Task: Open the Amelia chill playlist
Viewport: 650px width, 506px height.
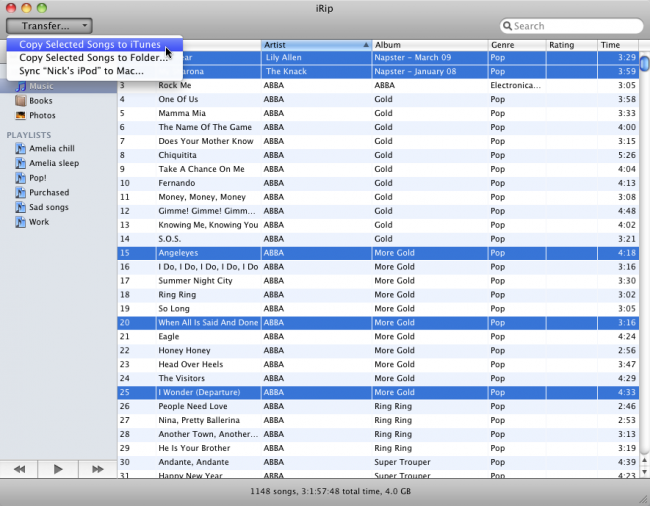Action: 52,148
